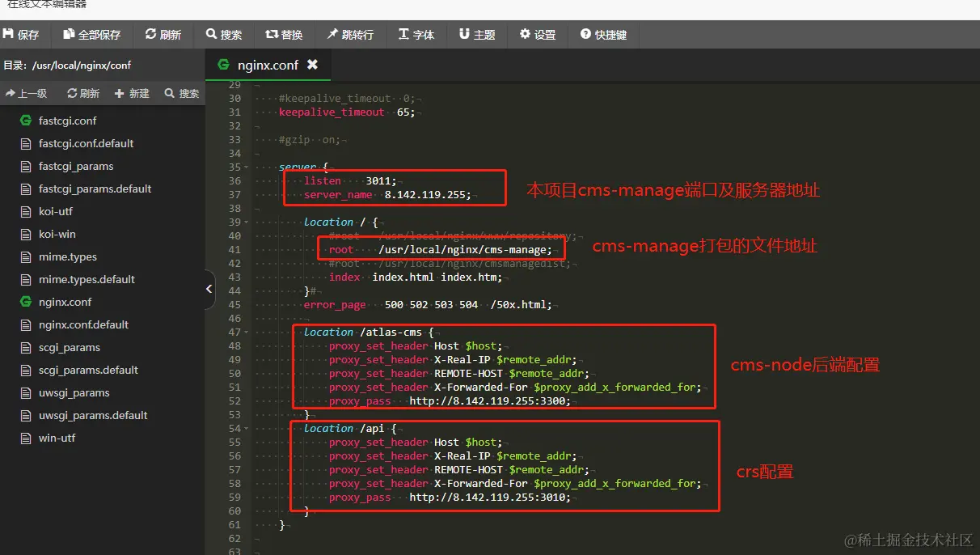Click line number 35 in gutter
Viewport: 980px width, 555px height.
tap(234, 167)
